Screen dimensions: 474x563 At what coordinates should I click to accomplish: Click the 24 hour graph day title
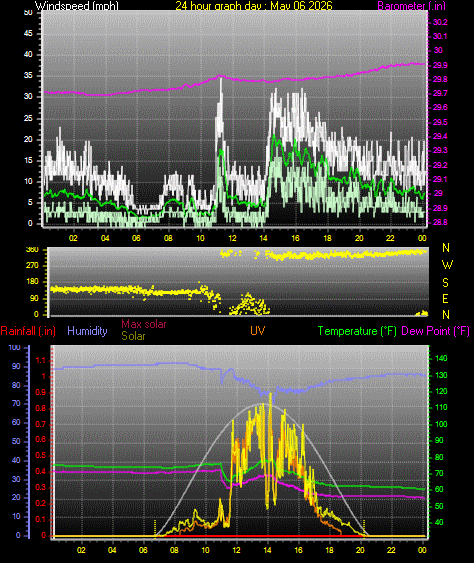pyautogui.click(x=254, y=5)
